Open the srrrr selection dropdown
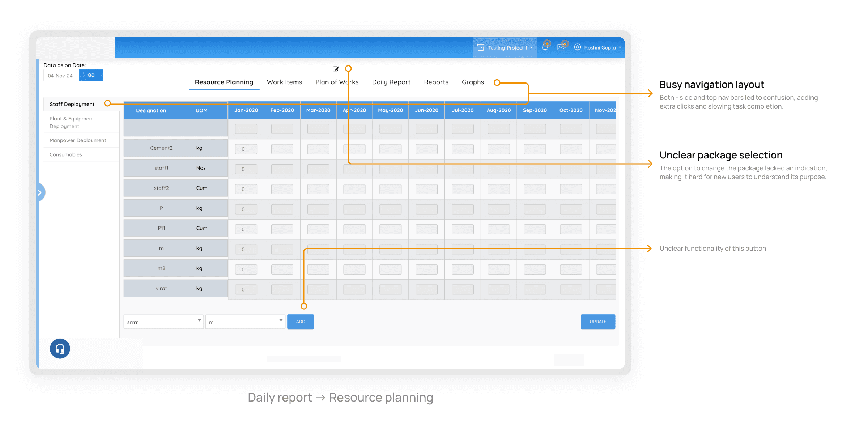This screenshot has height=433, width=868. (x=163, y=322)
